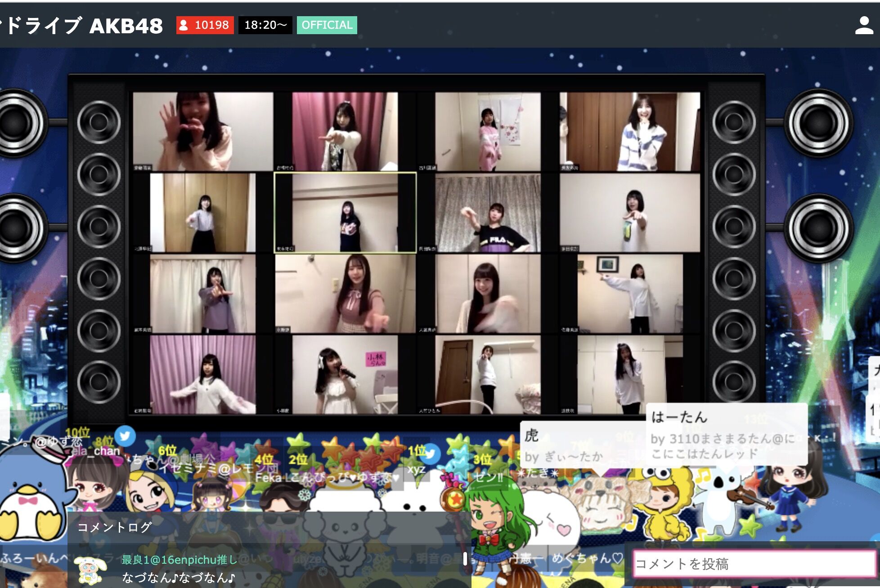Image resolution: width=880 pixels, height=588 pixels.
Task: Click the Twitter bird icon near 8位
Action: (125, 436)
